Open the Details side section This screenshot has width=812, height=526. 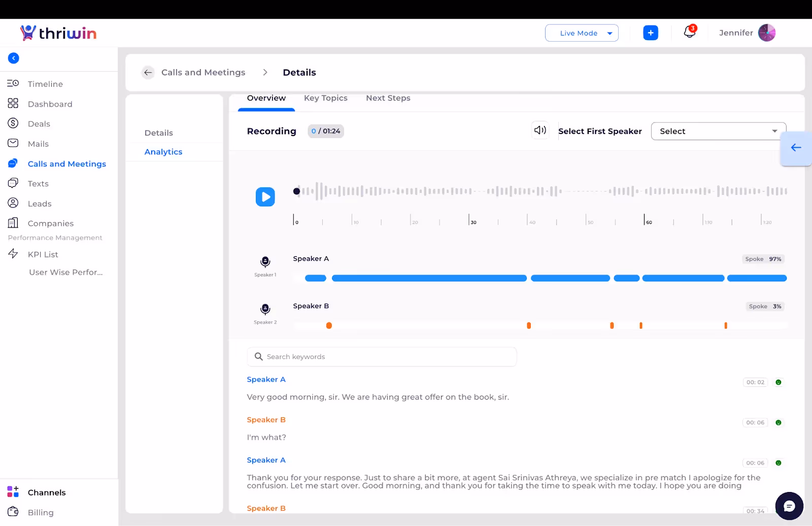pyautogui.click(x=159, y=133)
